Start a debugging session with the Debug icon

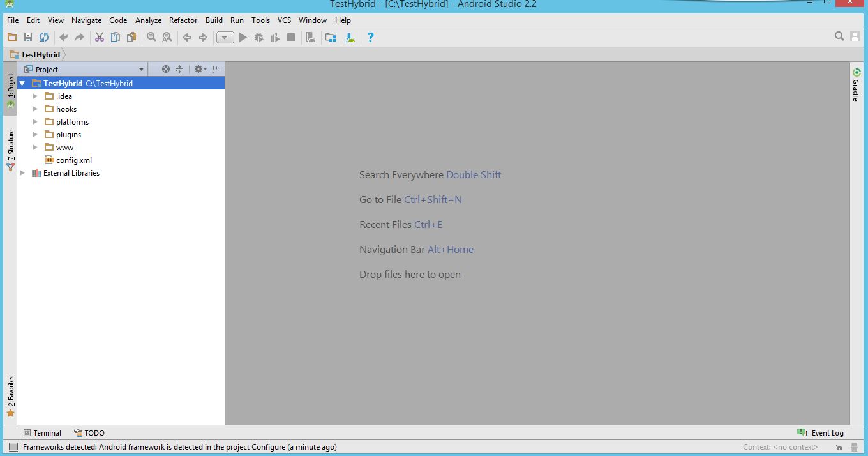[x=258, y=37]
